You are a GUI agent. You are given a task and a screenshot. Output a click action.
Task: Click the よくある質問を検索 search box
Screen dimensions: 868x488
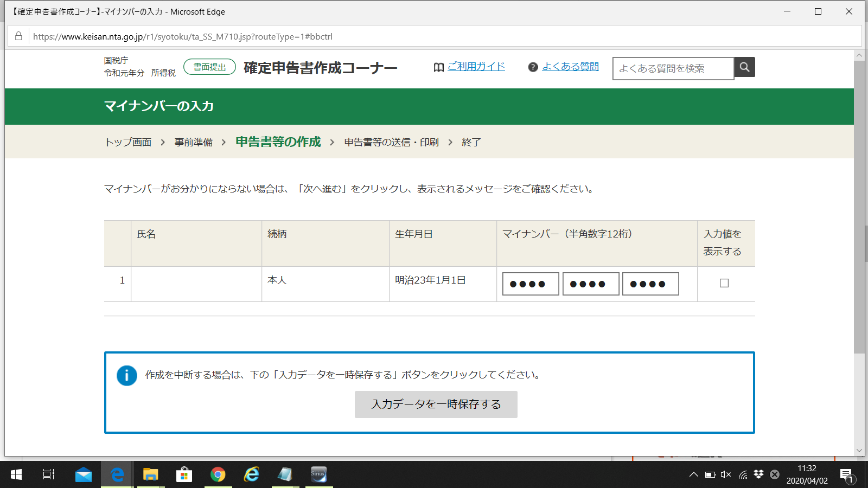tap(673, 68)
